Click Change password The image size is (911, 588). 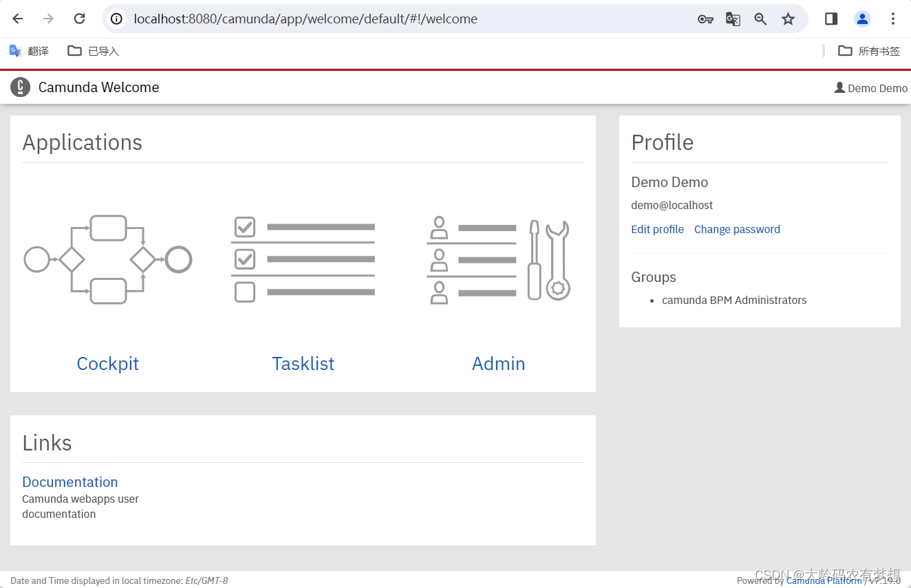(x=737, y=229)
